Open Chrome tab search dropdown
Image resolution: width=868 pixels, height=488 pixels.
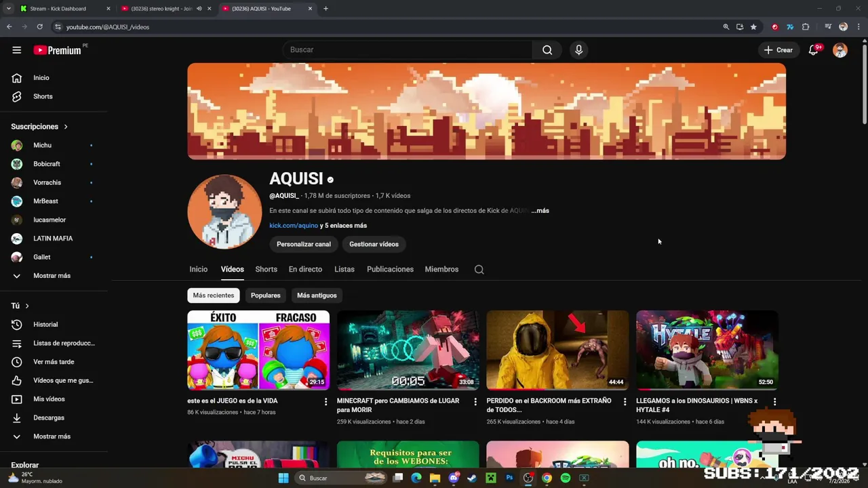(9, 9)
